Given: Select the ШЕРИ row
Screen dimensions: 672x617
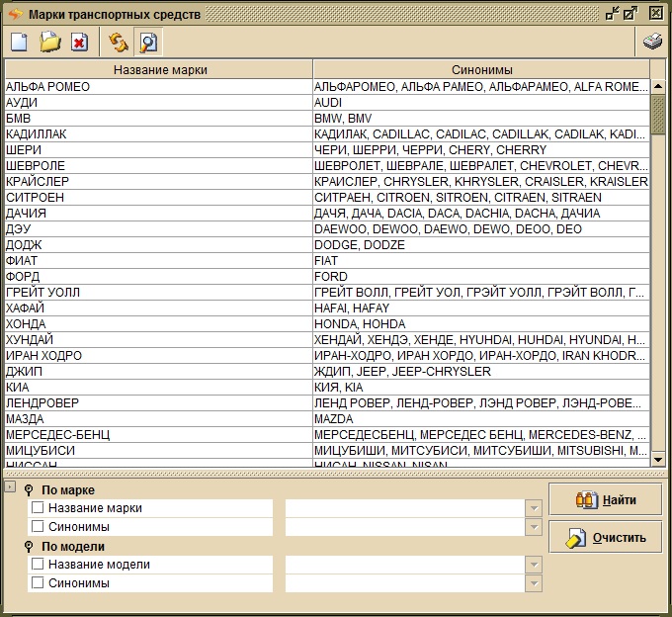Looking at the screenshot, I should click(327, 150).
